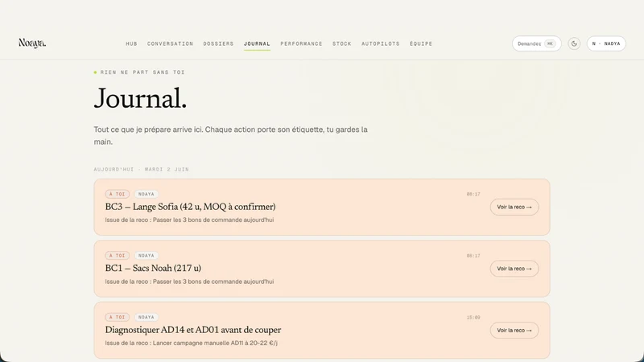This screenshot has height=362, width=644.
Task: Open the Équipe tab
Action: [x=420, y=43]
